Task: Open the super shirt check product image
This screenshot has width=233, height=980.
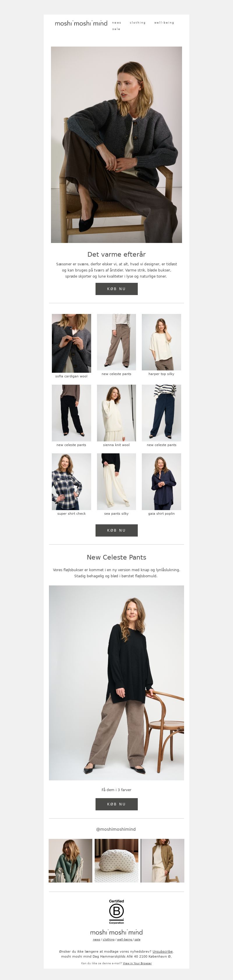Action: pos(72,482)
